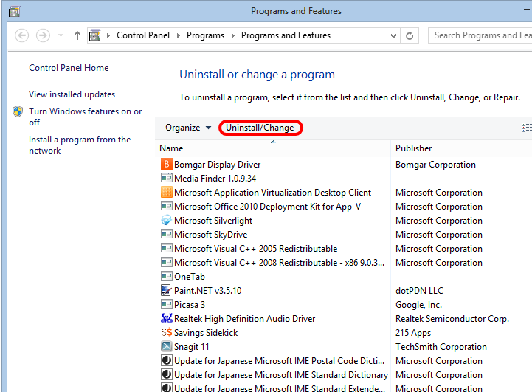
Task: Click the shield icon beside Windows features
Action: (18, 111)
